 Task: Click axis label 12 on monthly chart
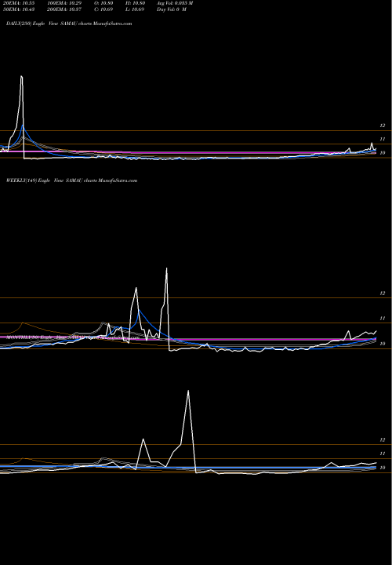pyautogui.click(x=383, y=440)
